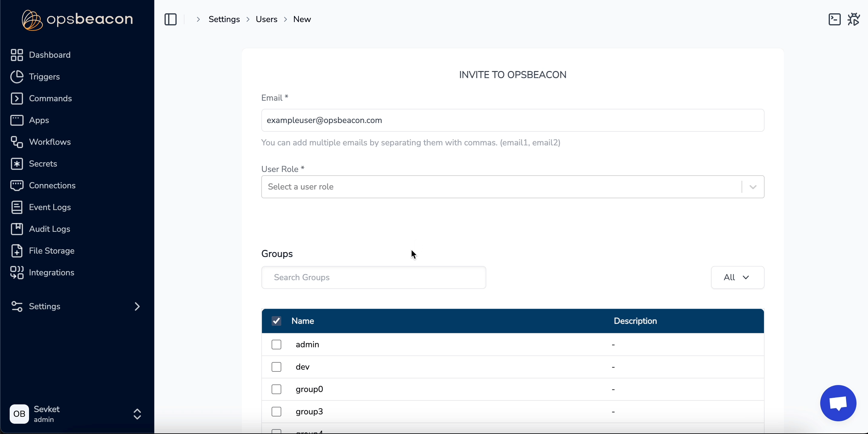Open Event Logs from sidebar
This screenshot has height=434, width=868.
pyautogui.click(x=49, y=207)
